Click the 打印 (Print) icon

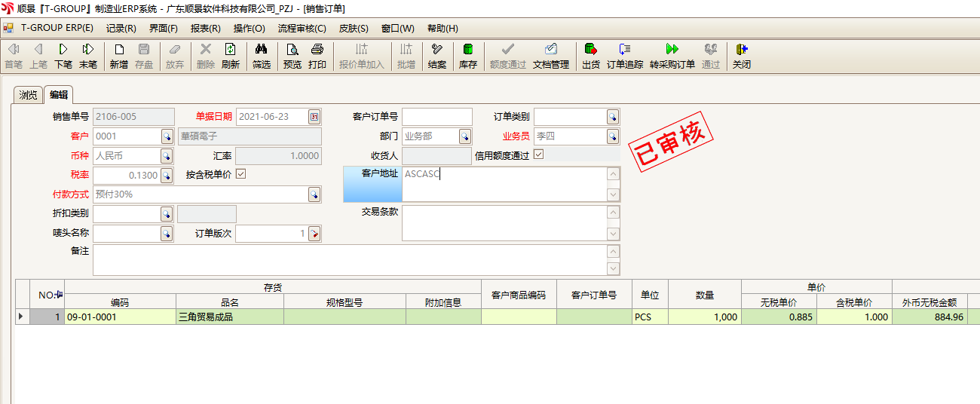(317, 56)
